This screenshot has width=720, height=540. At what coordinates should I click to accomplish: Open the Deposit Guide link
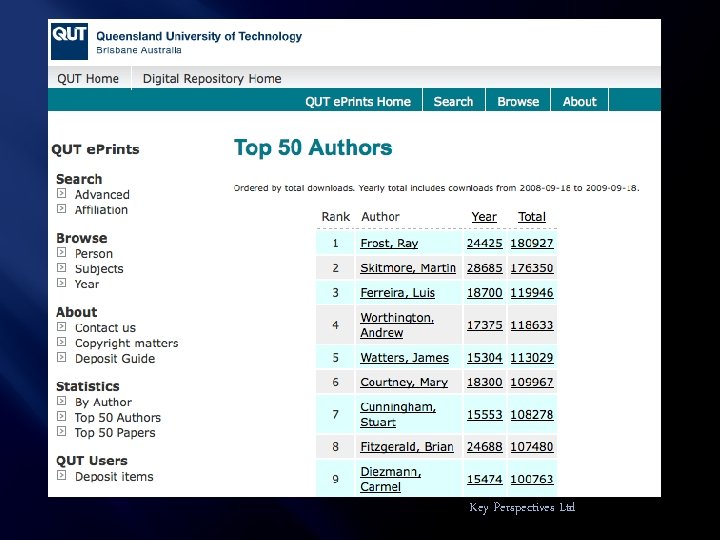[x=115, y=359]
